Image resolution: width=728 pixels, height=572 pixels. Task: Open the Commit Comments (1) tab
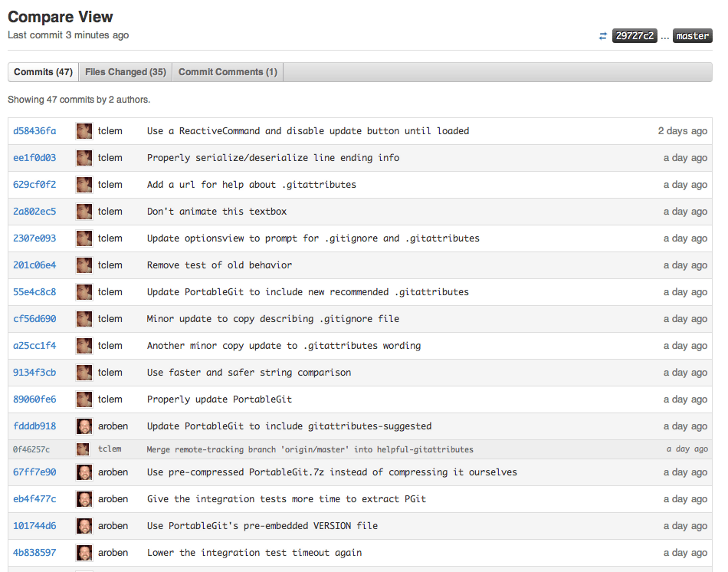coord(228,72)
